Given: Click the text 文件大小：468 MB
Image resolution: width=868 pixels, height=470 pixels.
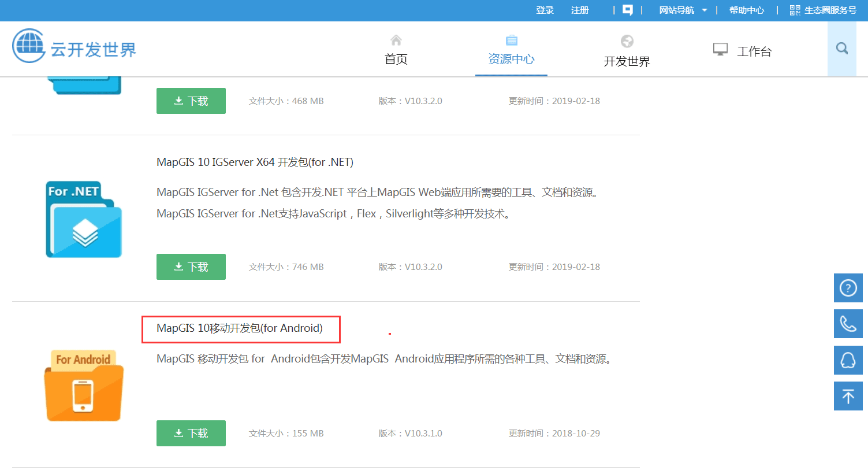Looking at the screenshot, I should pos(286,101).
